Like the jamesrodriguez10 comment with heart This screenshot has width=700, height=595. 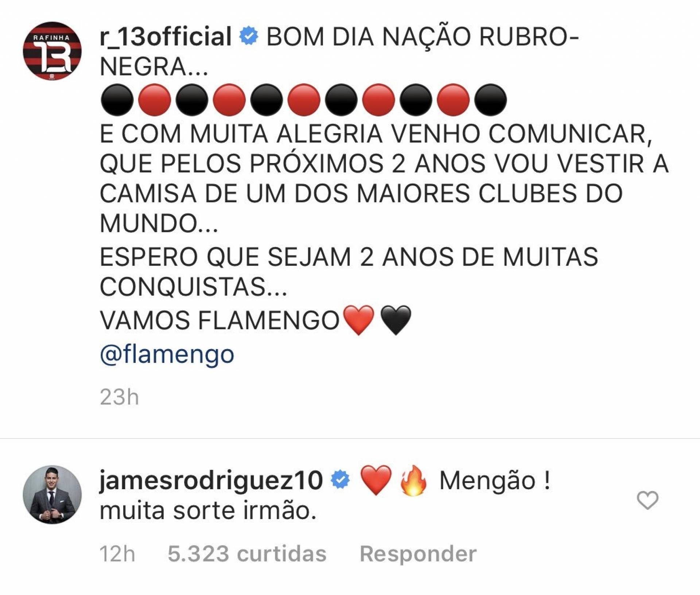click(x=647, y=500)
